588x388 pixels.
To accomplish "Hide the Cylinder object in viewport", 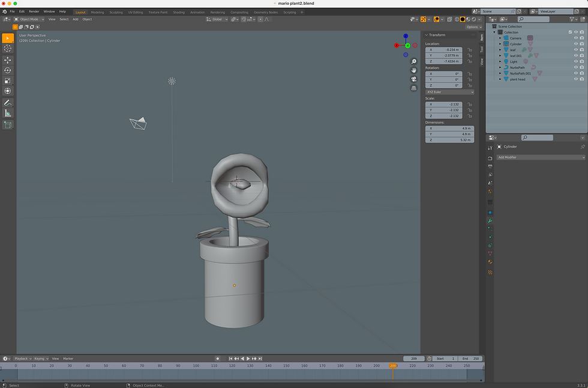I will point(575,44).
